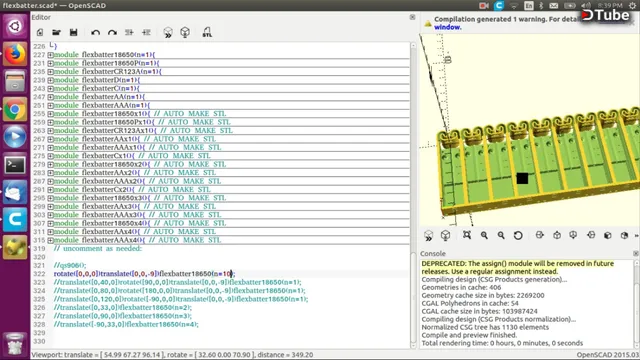Viewport: 640px width, 360px height.
Task: Click the editor vertical scrollbar
Action: coord(413,195)
